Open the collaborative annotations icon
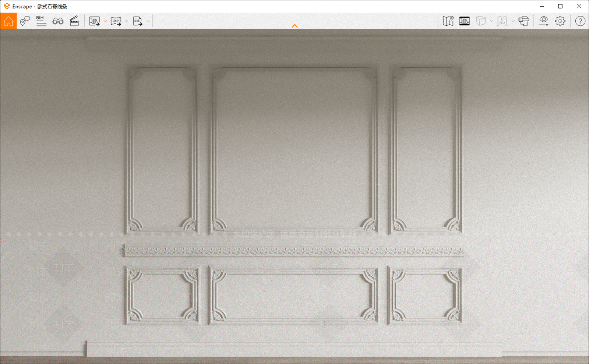Viewport: 589px width, 364px height. (x=25, y=21)
